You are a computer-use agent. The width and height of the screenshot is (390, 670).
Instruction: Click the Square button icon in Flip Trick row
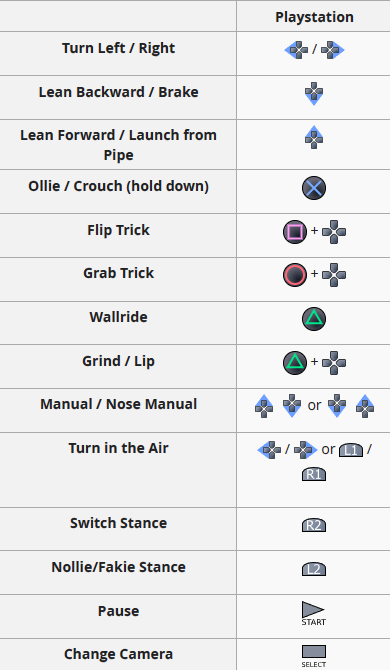(x=295, y=232)
